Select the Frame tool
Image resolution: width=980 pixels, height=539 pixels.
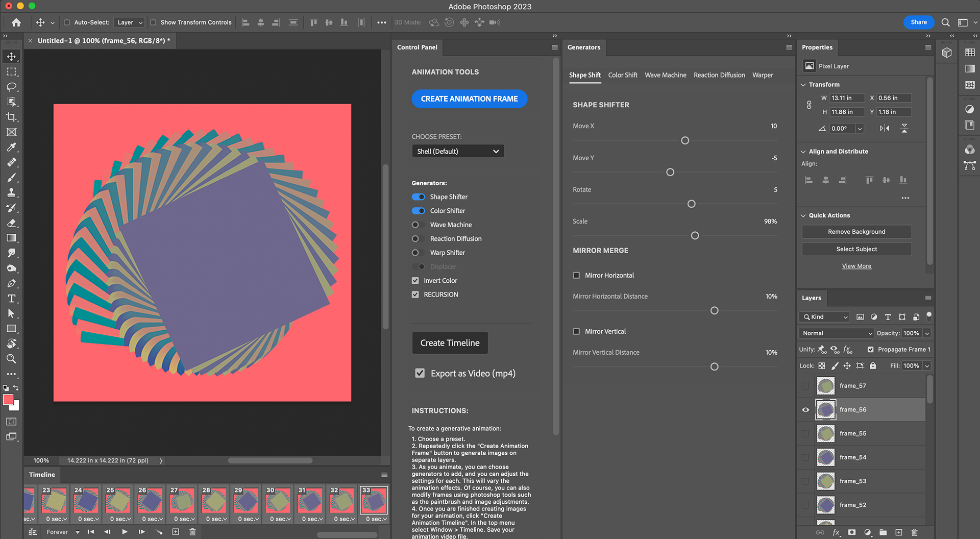coord(11,132)
